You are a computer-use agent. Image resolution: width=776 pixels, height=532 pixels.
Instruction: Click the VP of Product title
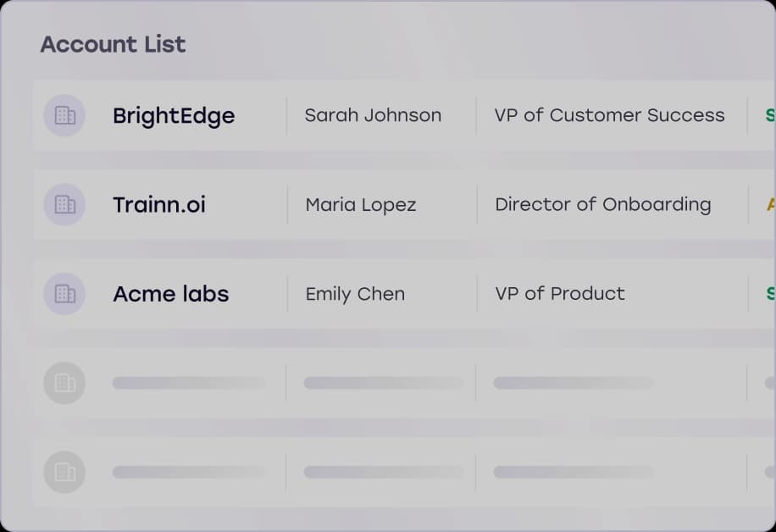click(560, 294)
